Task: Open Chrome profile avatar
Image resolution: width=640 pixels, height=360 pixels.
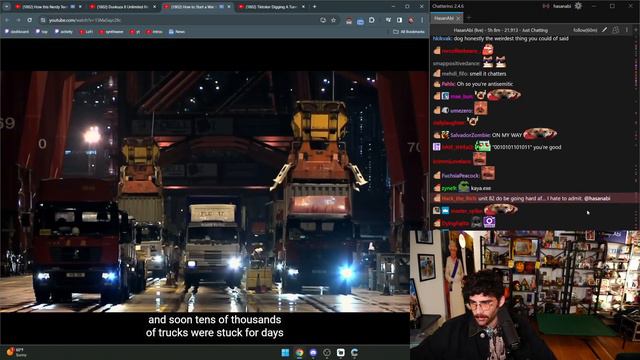Action: coord(411,20)
